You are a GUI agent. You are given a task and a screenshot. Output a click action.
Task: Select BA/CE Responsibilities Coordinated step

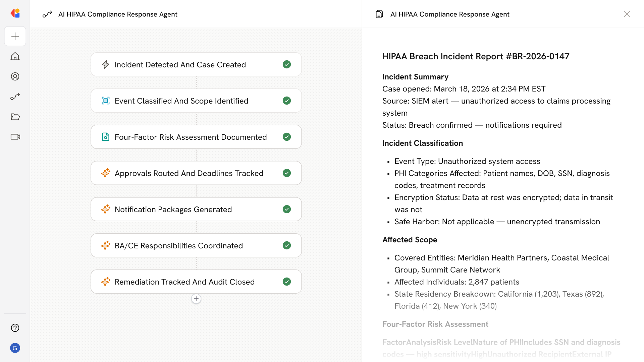pyautogui.click(x=178, y=245)
